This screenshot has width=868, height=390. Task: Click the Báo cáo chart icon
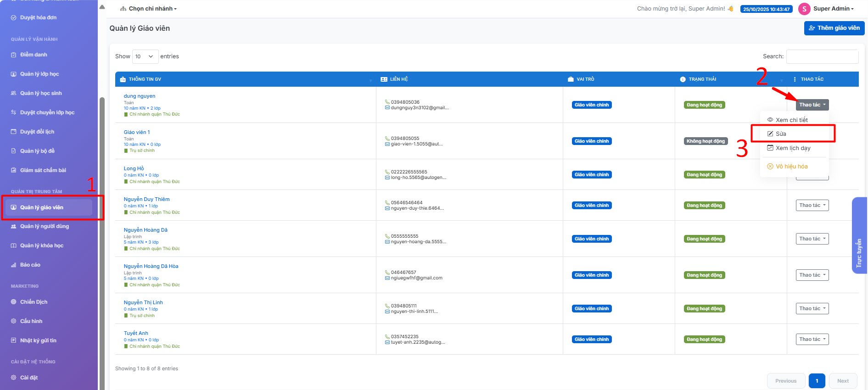pyautogui.click(x=14, y=265)
